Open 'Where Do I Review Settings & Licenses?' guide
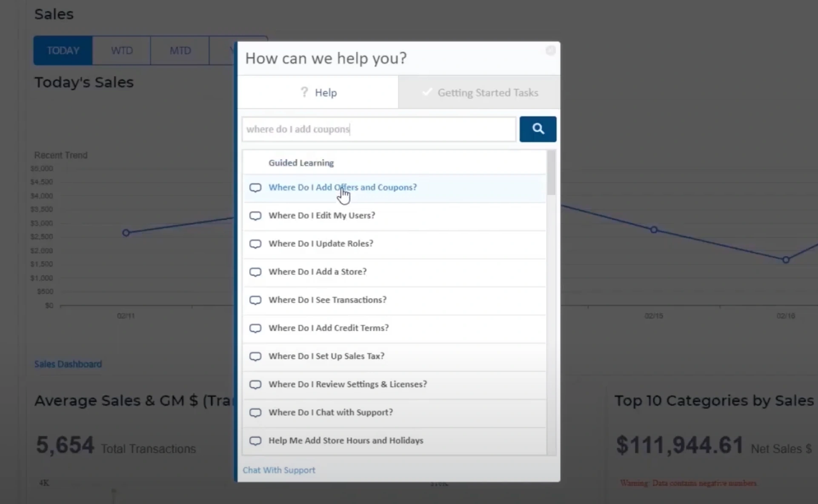The width and height of the screenshot is (818, 504). pos(394,384)
